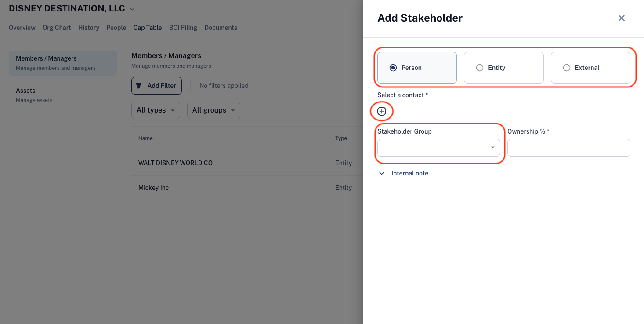644x324 pixels.
Task: Click the funnel icon on Add Filter
Action: coord(139,86)
